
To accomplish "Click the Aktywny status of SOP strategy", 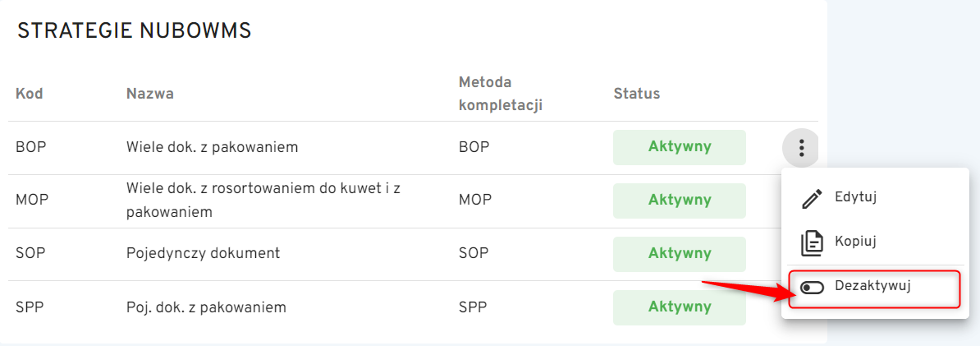I will click(x=680, y=254).
